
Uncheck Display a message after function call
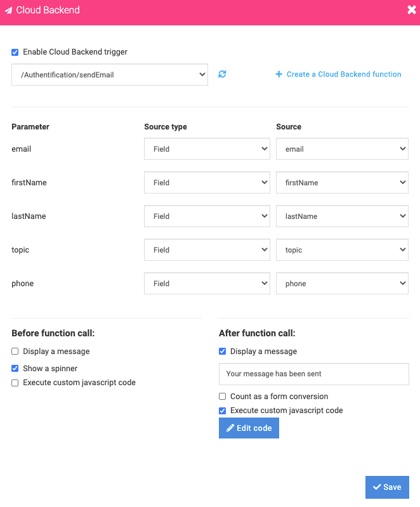coord(223,351)
